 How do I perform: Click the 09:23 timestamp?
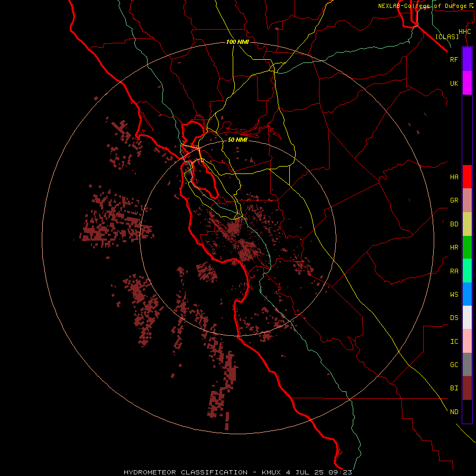pyautogui.click(x=340, y=472)
